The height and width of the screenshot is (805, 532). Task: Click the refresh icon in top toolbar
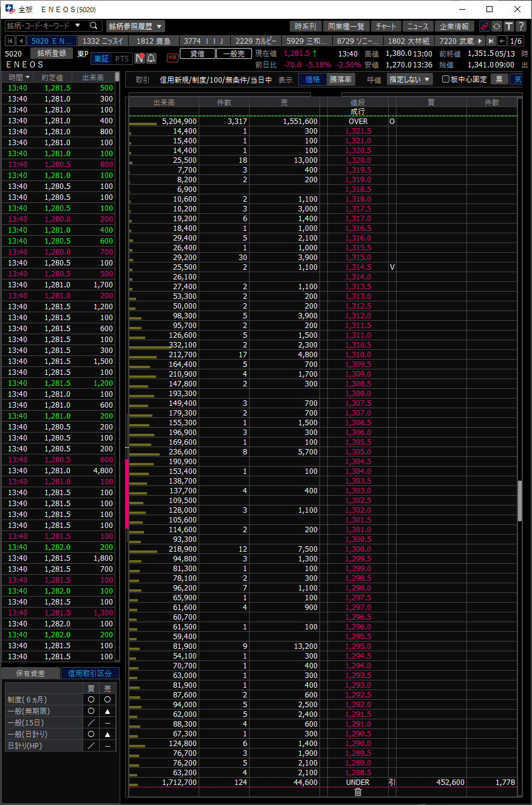pos(496,26)
